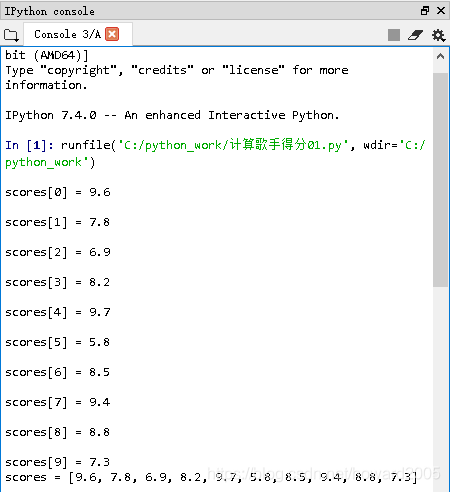450x492 pixels.
Task: Click the line 'scores[3] = 8.2'
Action: (x=58, y=282)
